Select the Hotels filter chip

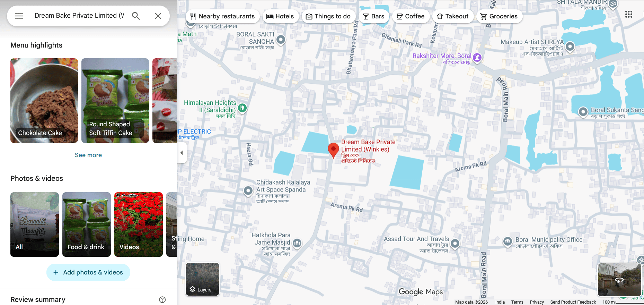pos(280,16)
